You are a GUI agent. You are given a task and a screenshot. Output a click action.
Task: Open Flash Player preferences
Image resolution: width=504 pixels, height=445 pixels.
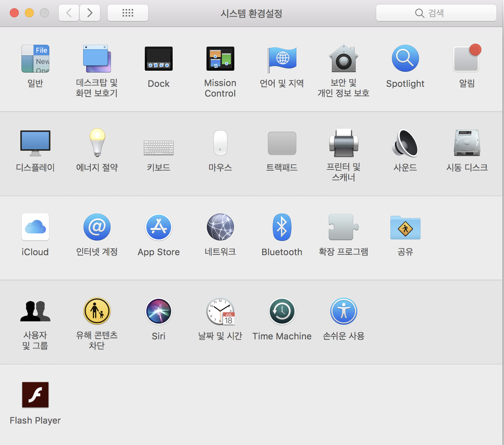35,395
